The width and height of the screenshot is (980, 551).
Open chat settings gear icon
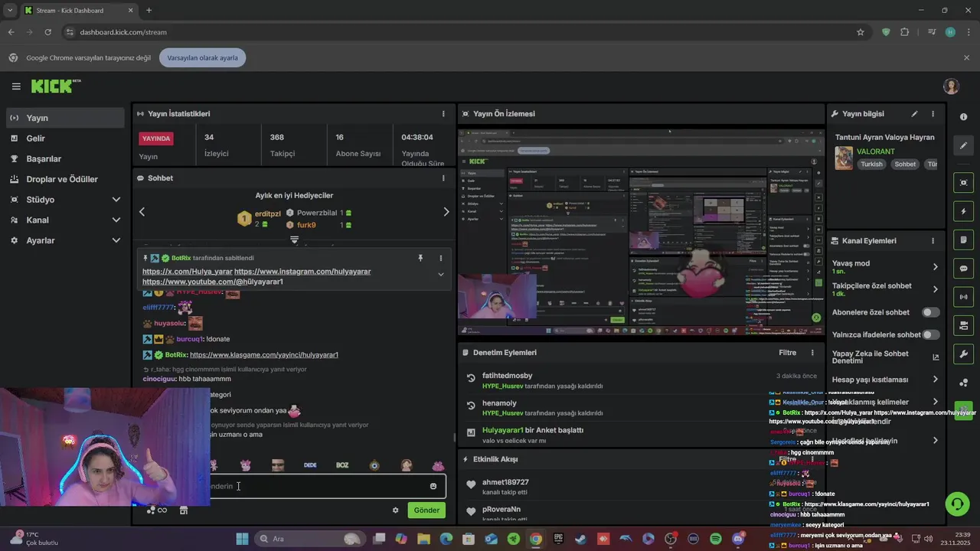pyautogui.click(x=396, y=510)
